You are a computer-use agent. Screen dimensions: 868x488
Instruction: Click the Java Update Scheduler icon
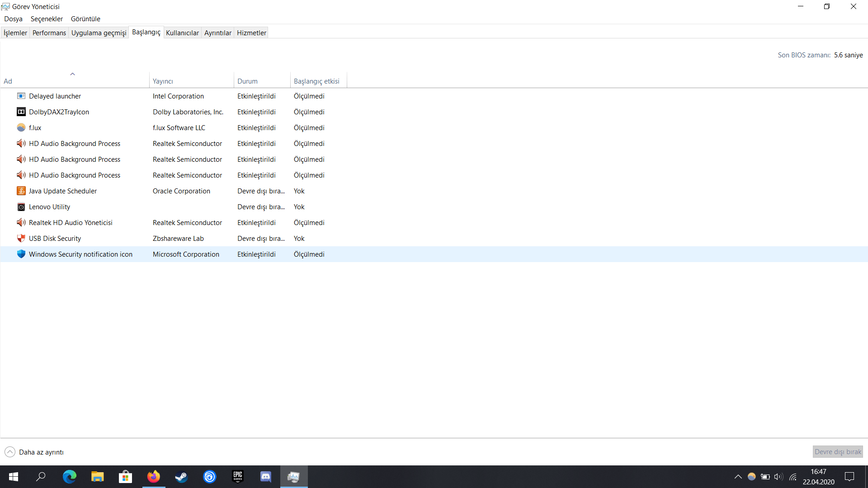(21, 191)
